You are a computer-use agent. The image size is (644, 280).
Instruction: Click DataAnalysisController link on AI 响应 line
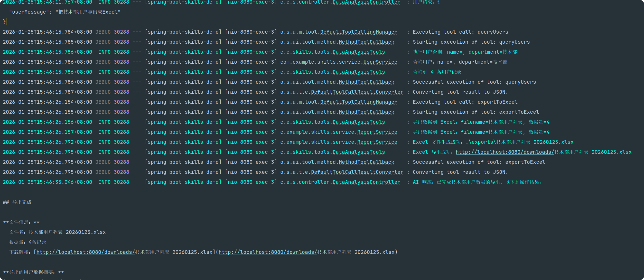pyautogui.click(x=366, y=182)
